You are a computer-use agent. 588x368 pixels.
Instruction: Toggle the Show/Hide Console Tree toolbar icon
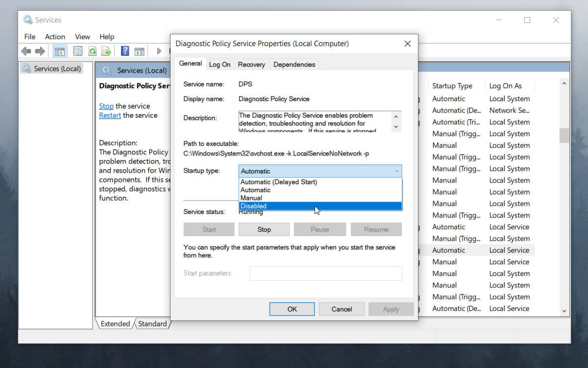click(x=60, y=51)
